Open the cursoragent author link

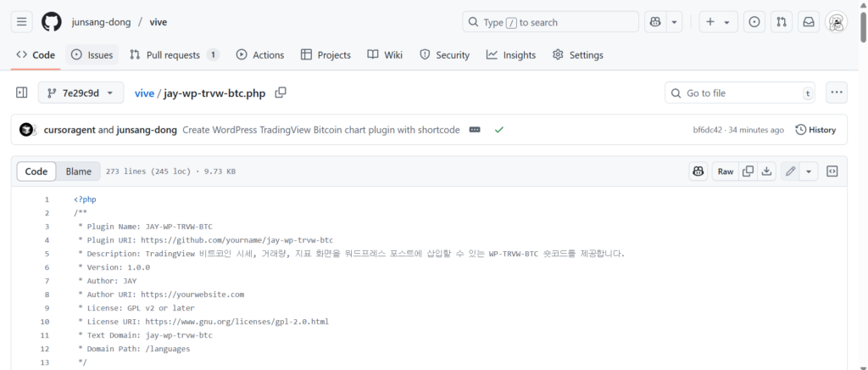click(x=70, y=130)
